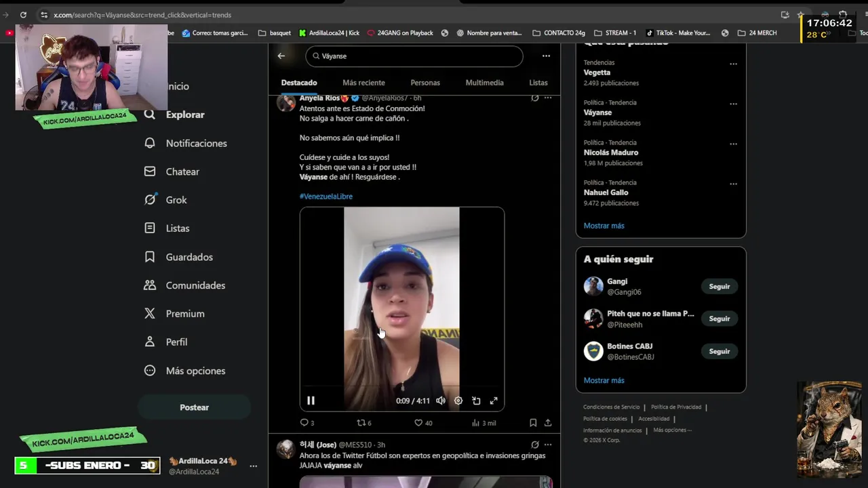Follow Botines CABJ account
This screenshot has width=868, height=488.
point(719,351)
